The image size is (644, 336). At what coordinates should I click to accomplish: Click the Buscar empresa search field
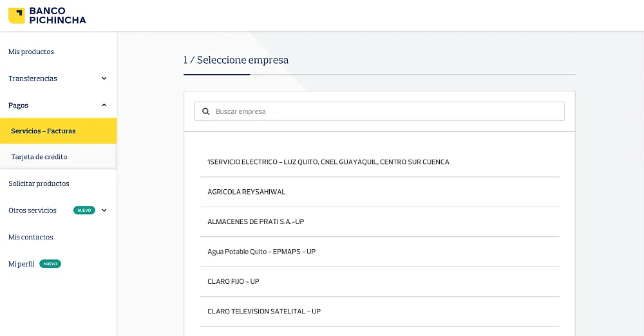click(x=379, y=111)
